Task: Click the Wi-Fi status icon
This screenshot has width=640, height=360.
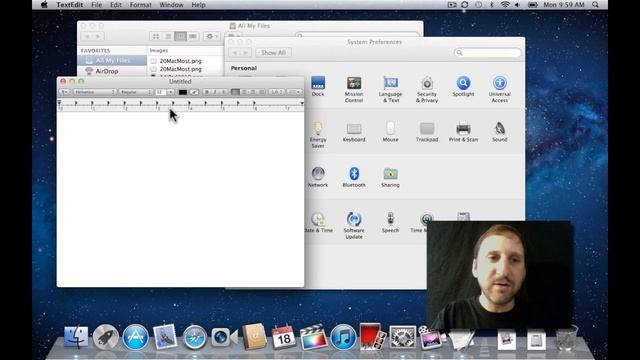Action: [505, 5]
